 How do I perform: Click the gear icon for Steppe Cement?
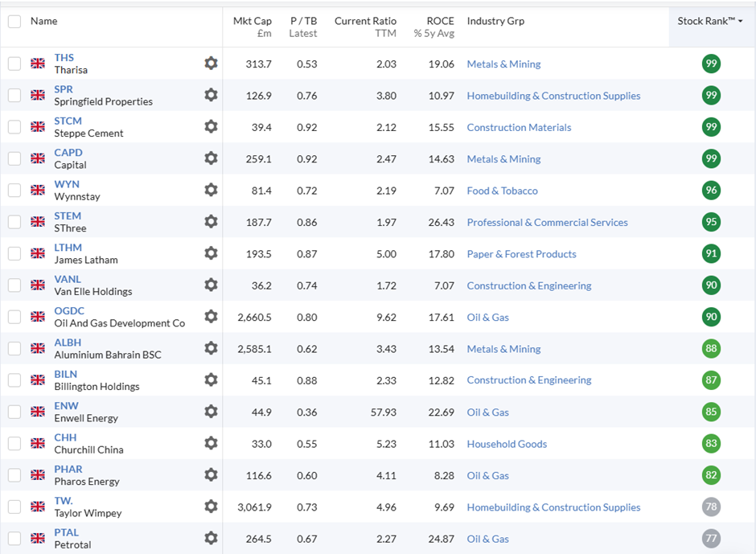[211, 127]
